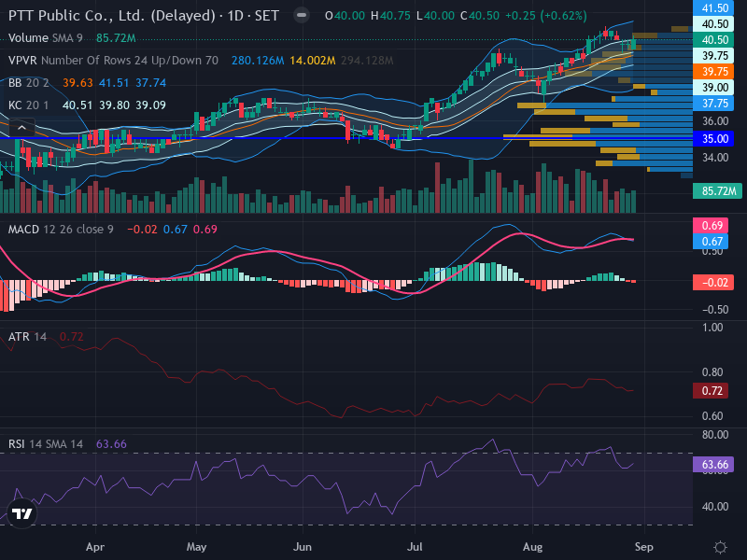Viewport: 747px width, 560px height.
Task: Click the red 0.72 ATR value tag
Action: click(x=710, y=390)
